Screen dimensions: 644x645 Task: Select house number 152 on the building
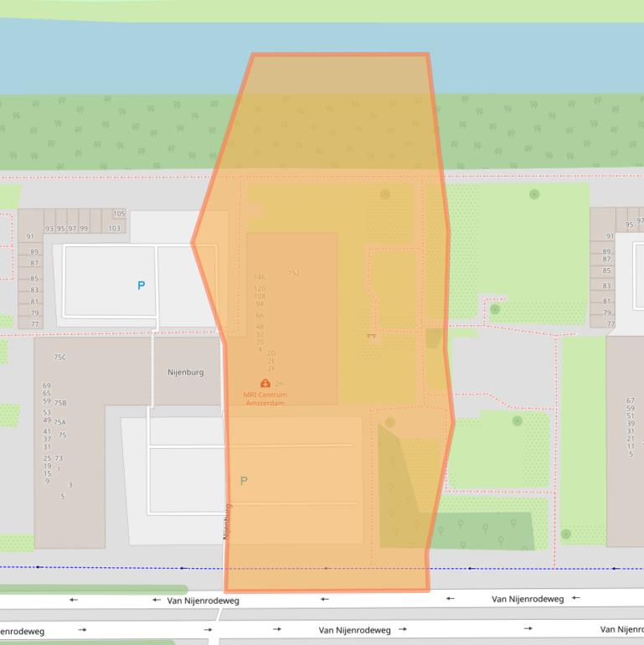(x=294, y=273)
